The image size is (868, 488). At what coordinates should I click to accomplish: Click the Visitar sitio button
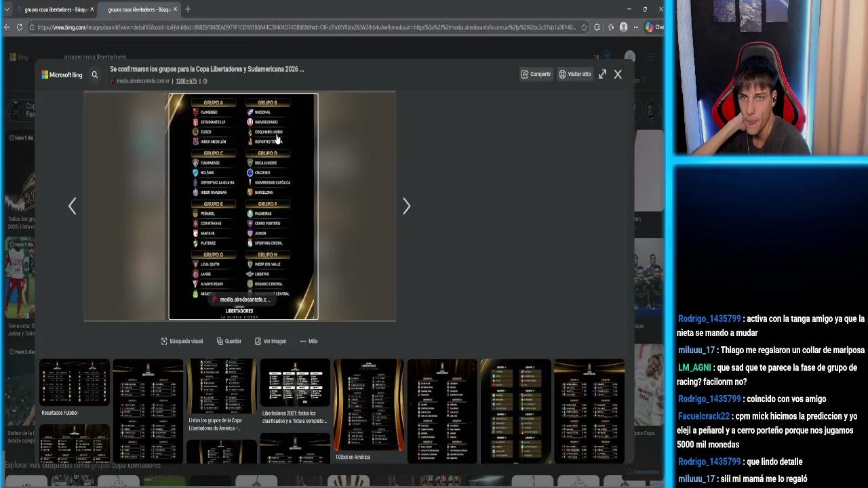click(x=575, y=74)
